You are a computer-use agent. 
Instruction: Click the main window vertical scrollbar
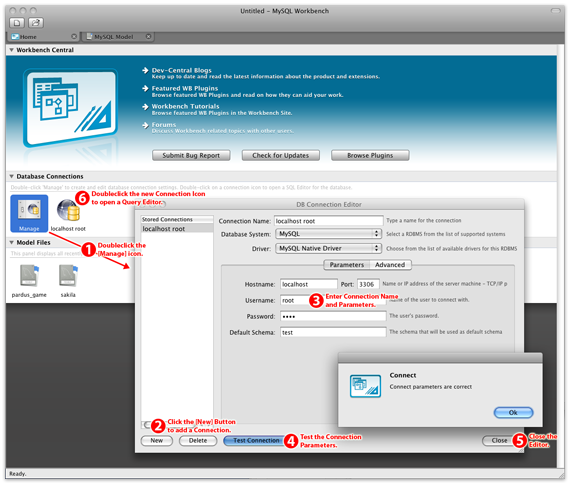(561, 256)
